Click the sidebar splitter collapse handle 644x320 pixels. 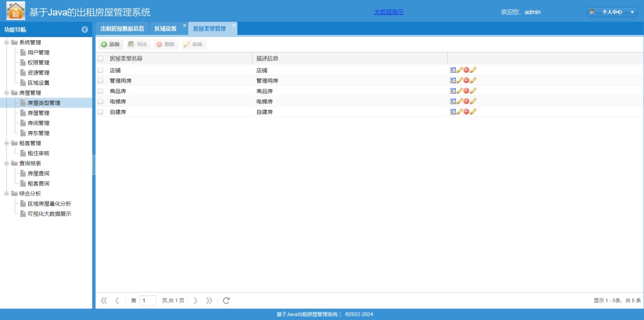[94, 165]
